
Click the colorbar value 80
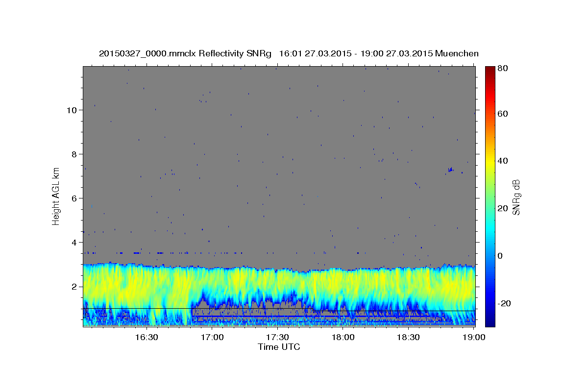click(502, 69)
